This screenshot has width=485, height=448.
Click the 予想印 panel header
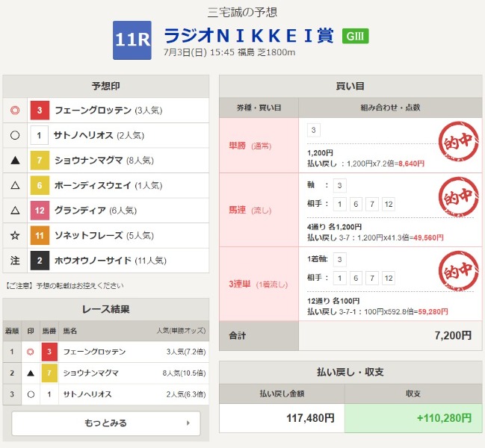coord(106,86)
